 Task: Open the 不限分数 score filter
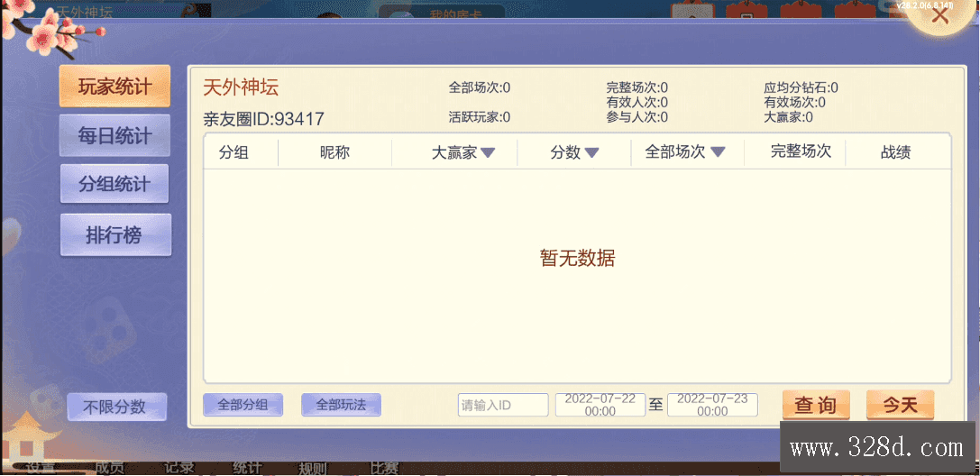pyautogui.click(x=116, y=407)
